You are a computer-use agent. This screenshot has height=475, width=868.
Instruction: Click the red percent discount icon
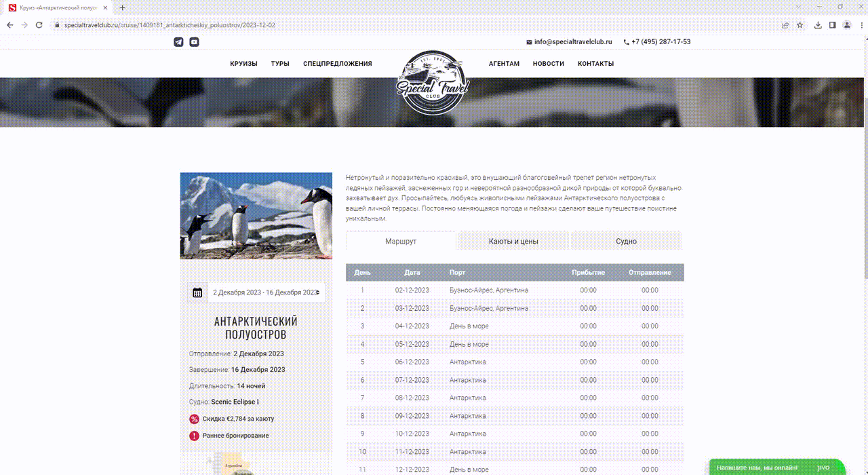point(194,419)
